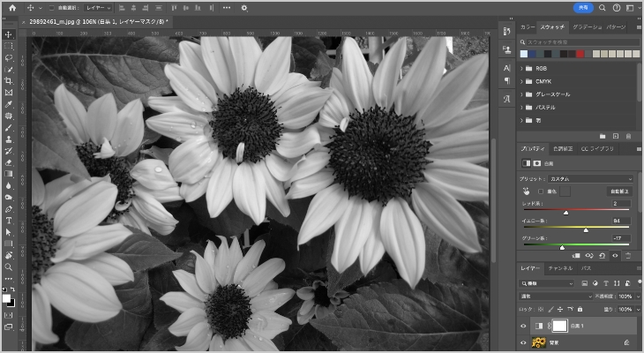Delete adjustment layer via Properties trash icon

tap(628, 256)
